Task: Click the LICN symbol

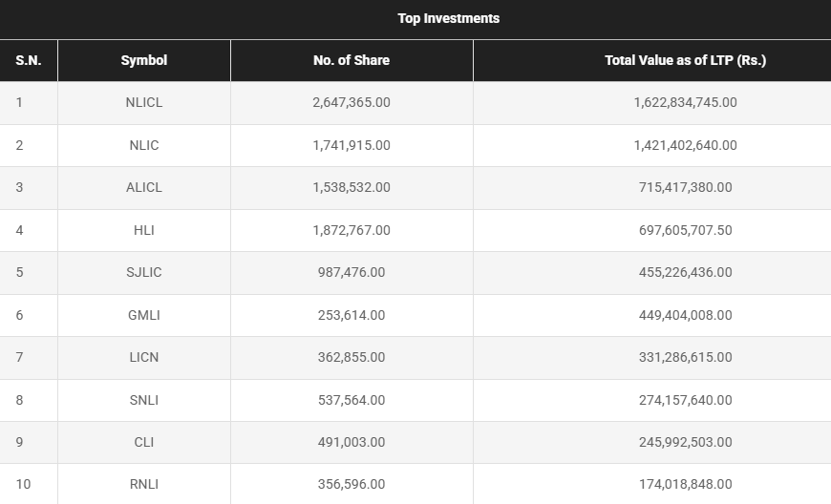Action: pos(143,358)
